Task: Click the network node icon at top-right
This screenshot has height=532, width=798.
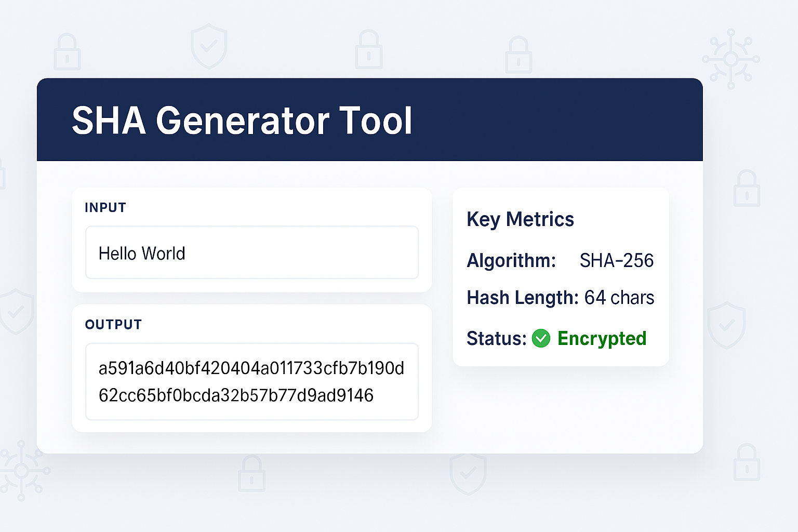Action: coord(731,59)
